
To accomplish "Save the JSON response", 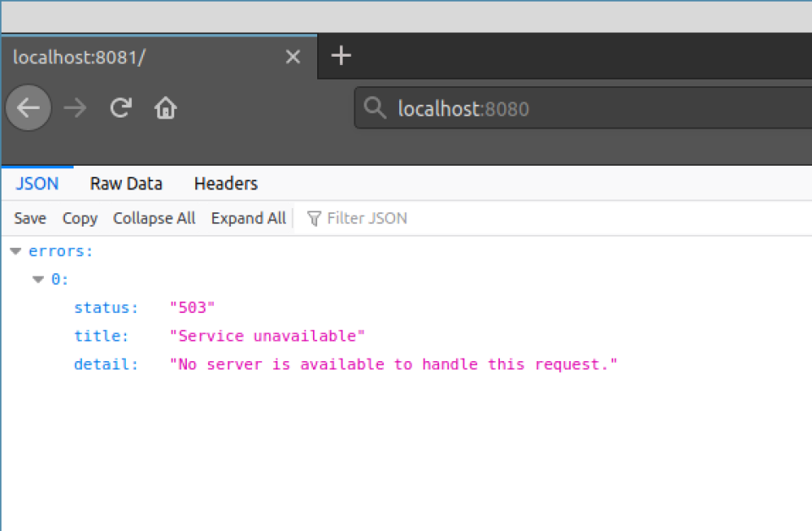I will (x=30, y=218).
